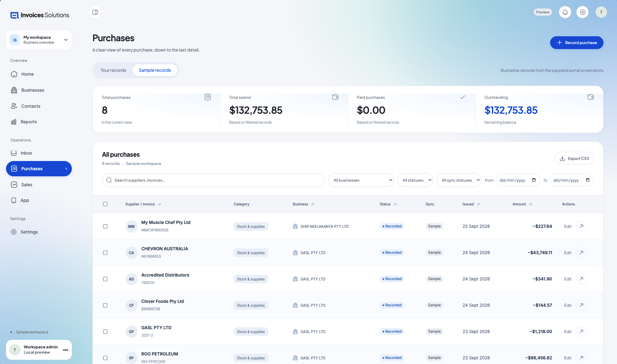
Task: Select the Sample records tab
Action: [155, 70]
